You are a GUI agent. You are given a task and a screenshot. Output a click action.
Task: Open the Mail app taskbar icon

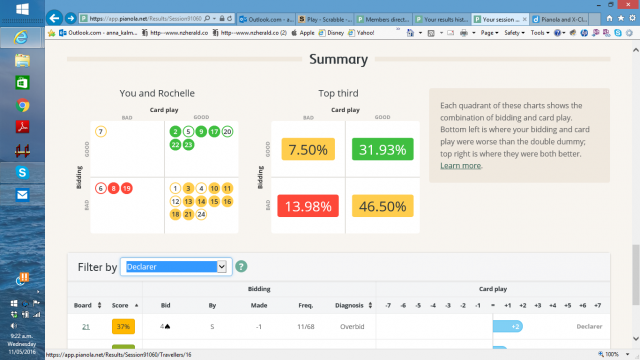click(x=22, y=195)
